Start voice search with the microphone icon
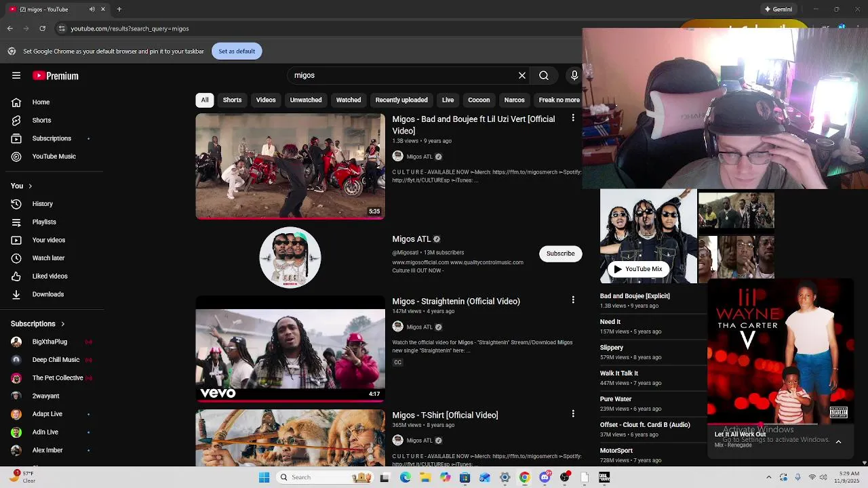The image size is (868, 488). point(574,76)
